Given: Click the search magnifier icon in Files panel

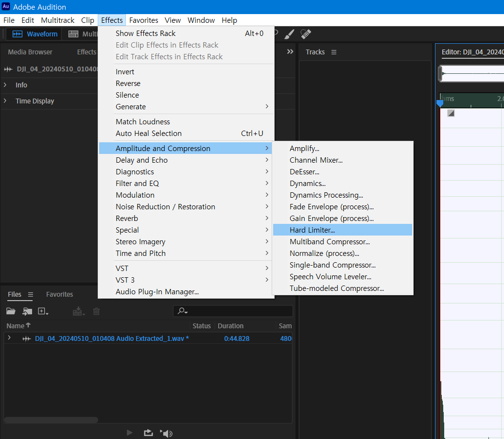Looking at the screenshot, I should (x=183, y=311).
